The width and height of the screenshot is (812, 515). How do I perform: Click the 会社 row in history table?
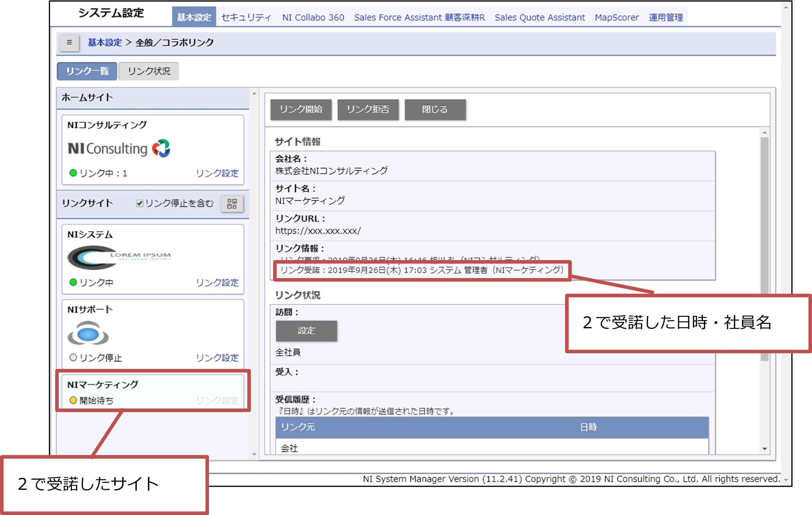(x=492, y=447)
